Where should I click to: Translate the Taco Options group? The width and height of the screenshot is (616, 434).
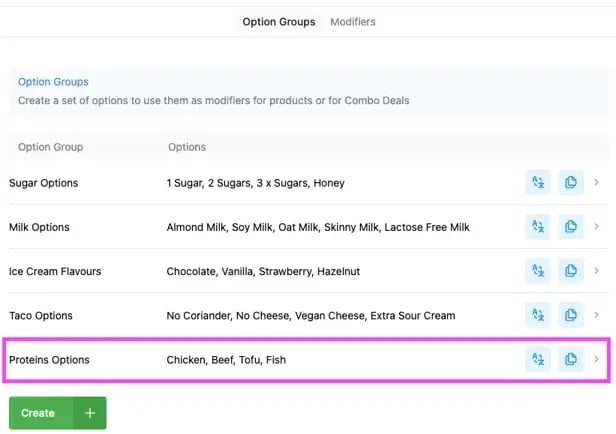click(538, 315)
